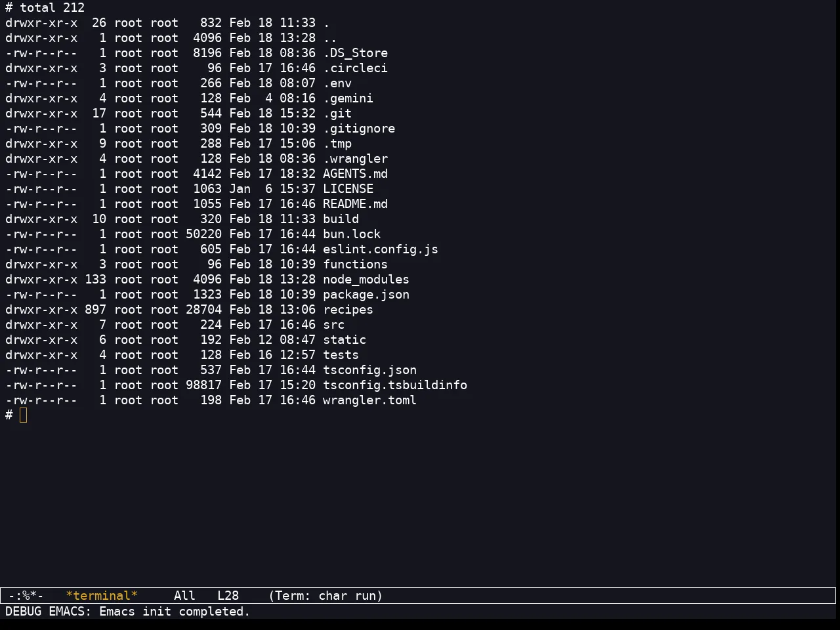Click the functions directory name

click(355, 264)
